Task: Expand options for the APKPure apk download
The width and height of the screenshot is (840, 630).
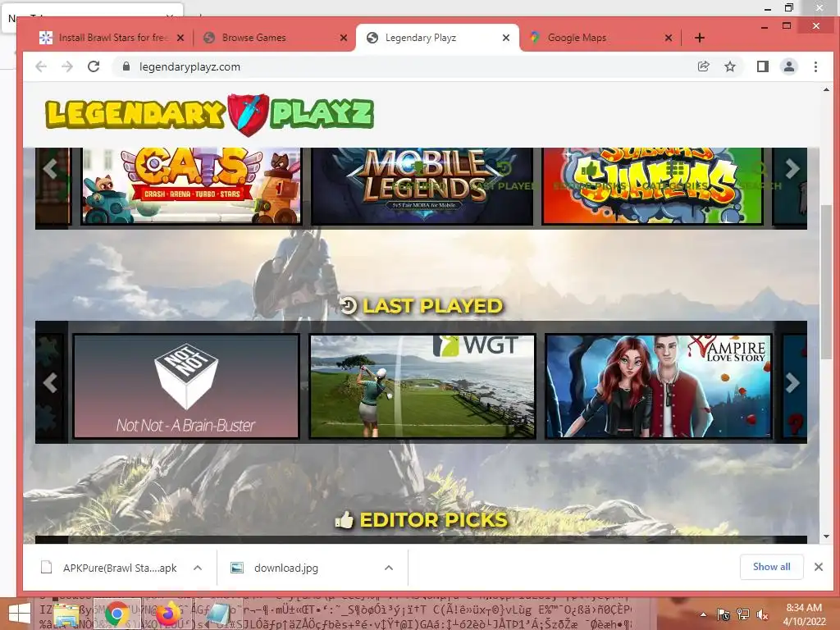Action: pyautogui.click(x=198, y=568)
